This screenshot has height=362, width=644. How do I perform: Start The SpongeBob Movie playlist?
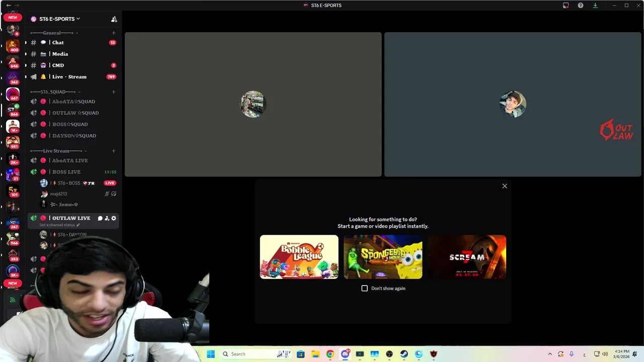383,257
